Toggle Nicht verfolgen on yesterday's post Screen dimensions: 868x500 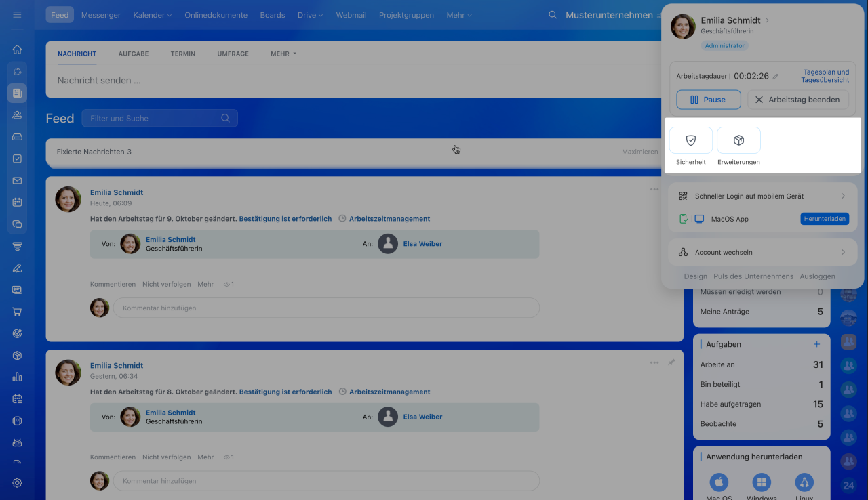[x=167, y=457]
